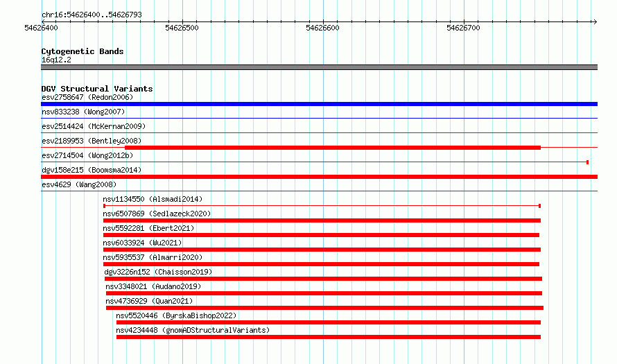Click the 54626500 ruler label

tap(182, 28)
